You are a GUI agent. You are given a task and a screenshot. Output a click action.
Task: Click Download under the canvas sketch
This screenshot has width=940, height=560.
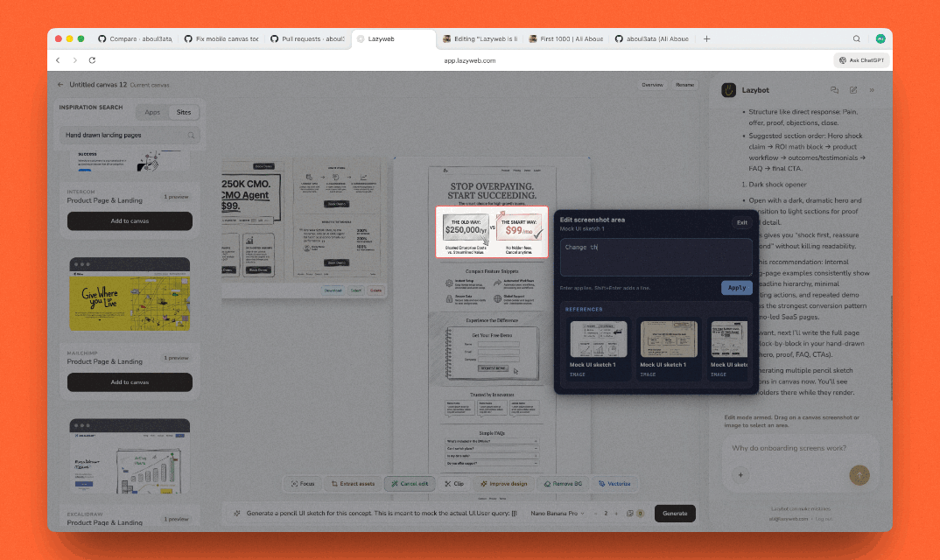pos(333,290)
